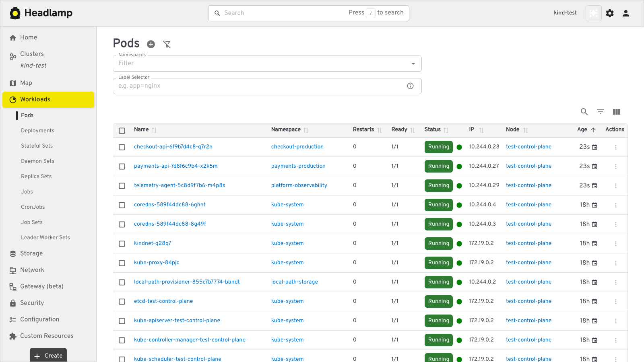The width and height of the screenshot is (644, 362).
Task: Toggle the Age sort ascending arrow
Action: coord(593,130)
